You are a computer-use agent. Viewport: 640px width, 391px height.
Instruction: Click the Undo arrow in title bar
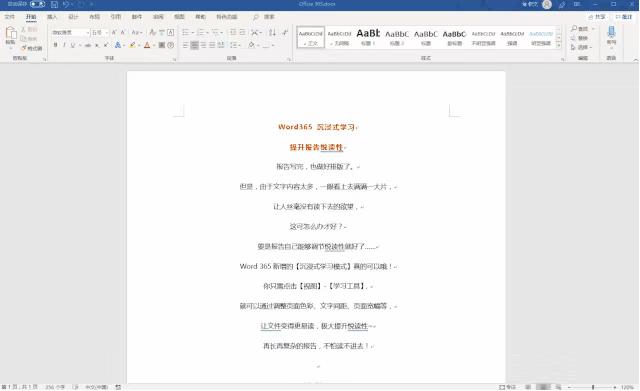point(66,4)
